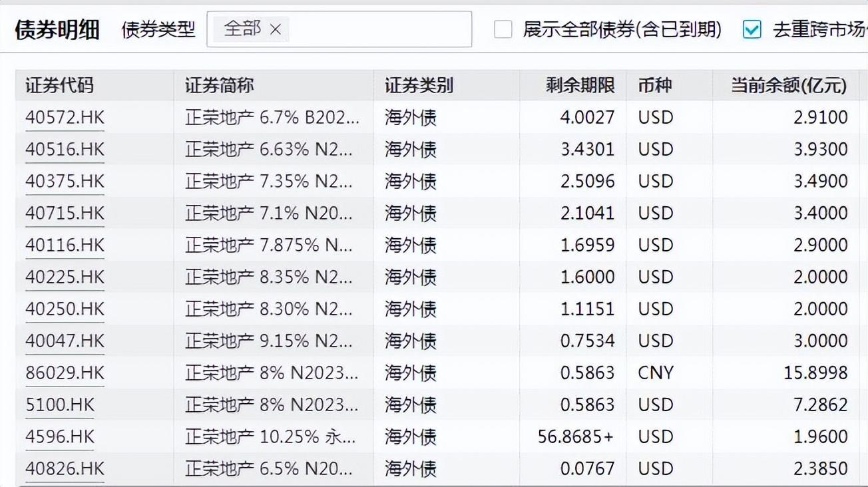This screenshot has width=868, height=487.
Task: Click balance value 3.0000
Action: [821, 341]
